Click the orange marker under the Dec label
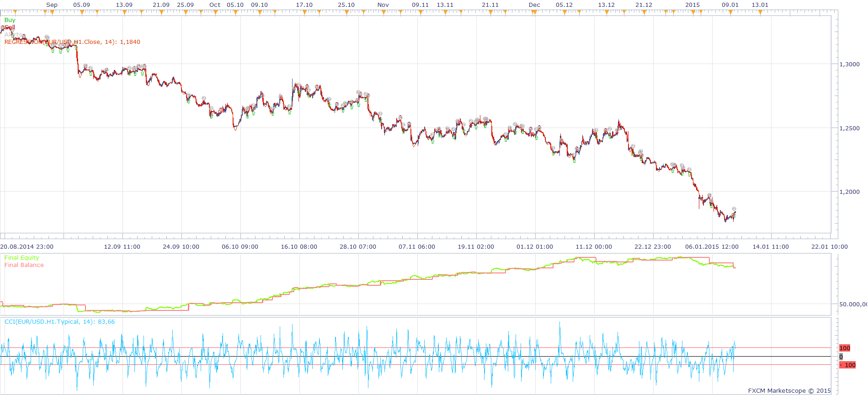 point(534,12)
